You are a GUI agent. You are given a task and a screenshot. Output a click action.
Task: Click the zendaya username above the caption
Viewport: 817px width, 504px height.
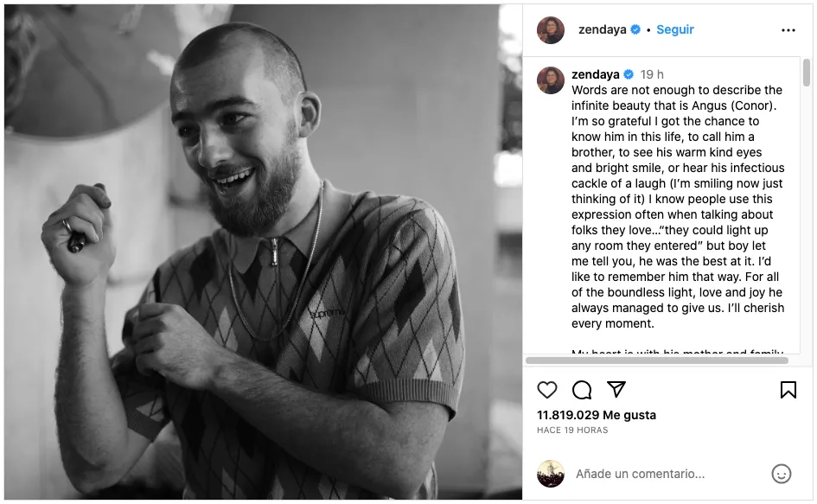point(597,74)
